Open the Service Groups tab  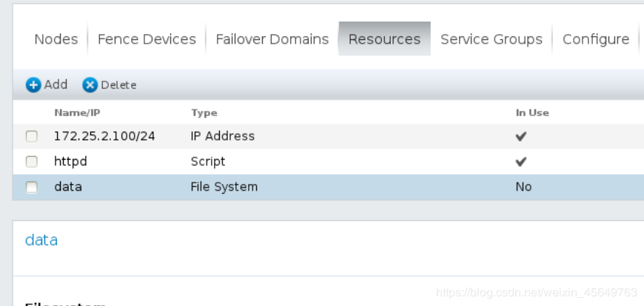point(492,39)
